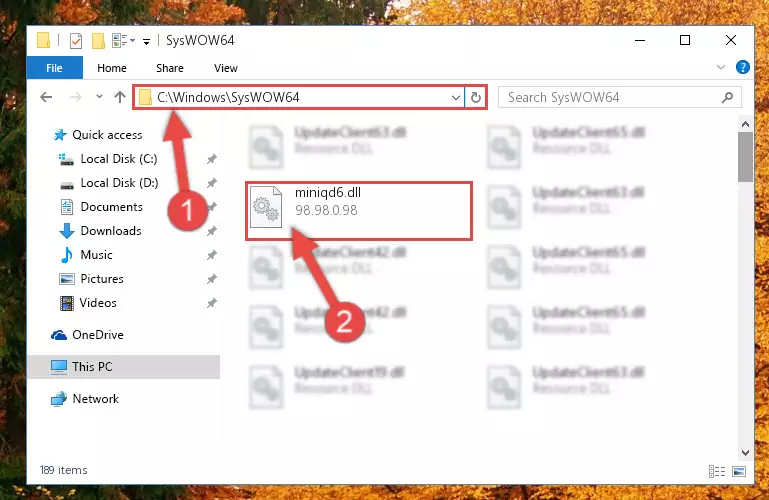Go back with the Back arrow
Screen dimensions: 769x500
click(x=46, y=97)
